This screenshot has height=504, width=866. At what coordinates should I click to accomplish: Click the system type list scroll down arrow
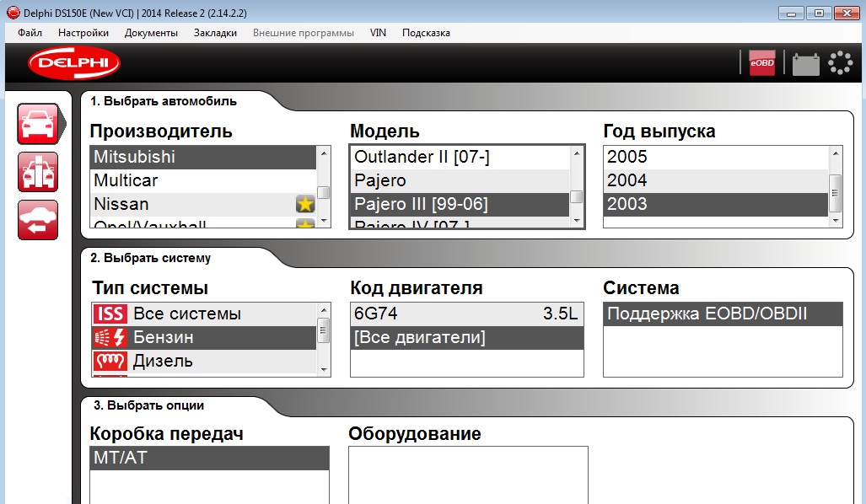tap(324, 370)
